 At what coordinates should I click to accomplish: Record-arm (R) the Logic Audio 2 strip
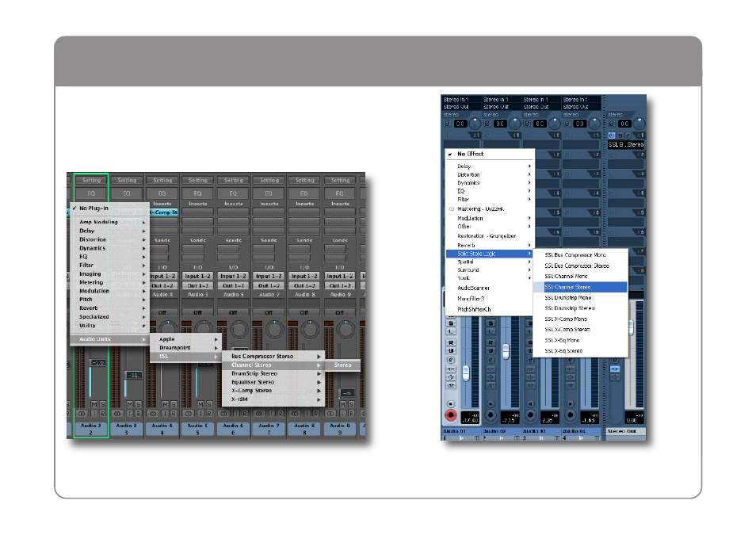click(x=103, y=414)
